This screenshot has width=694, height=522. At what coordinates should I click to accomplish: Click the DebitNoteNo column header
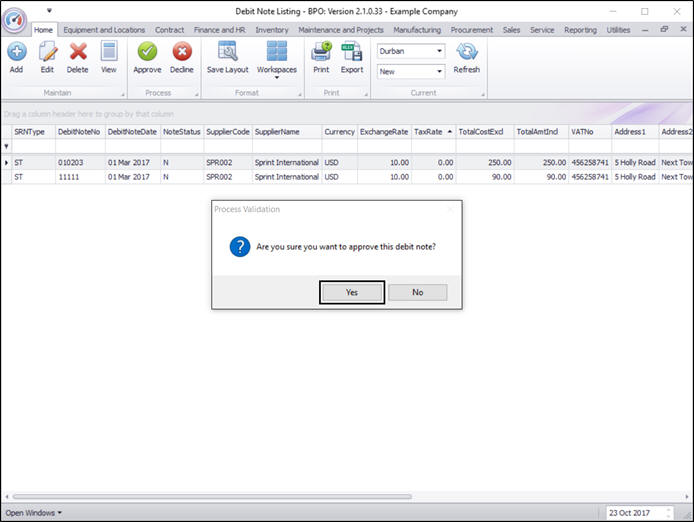[x=80, y=131]
